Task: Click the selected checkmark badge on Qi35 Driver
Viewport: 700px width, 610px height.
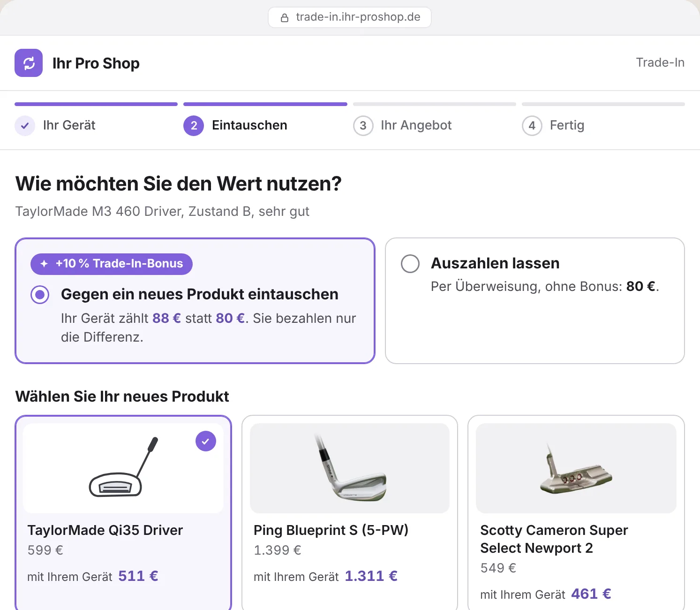Action: pos(206,441)
